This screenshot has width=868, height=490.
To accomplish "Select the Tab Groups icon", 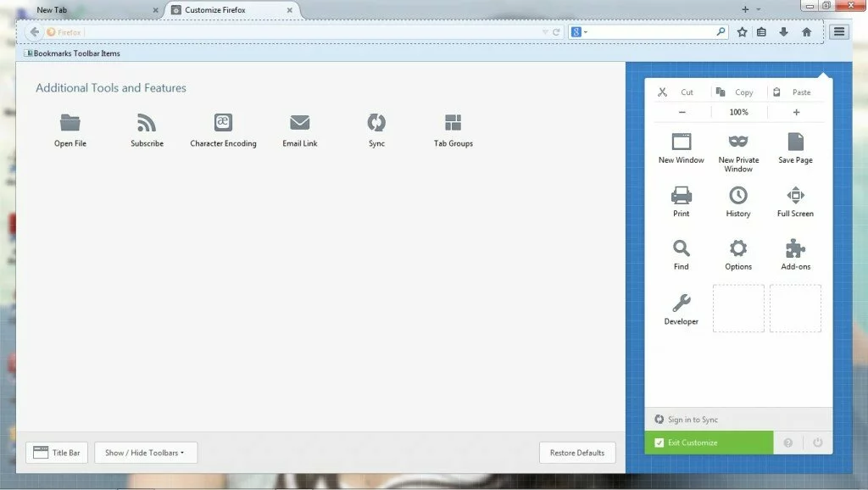I will [x=453, y=122].
